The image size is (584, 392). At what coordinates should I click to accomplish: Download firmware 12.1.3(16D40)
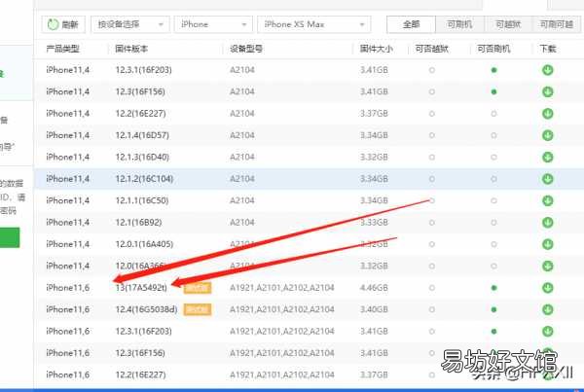pos(547,158)
